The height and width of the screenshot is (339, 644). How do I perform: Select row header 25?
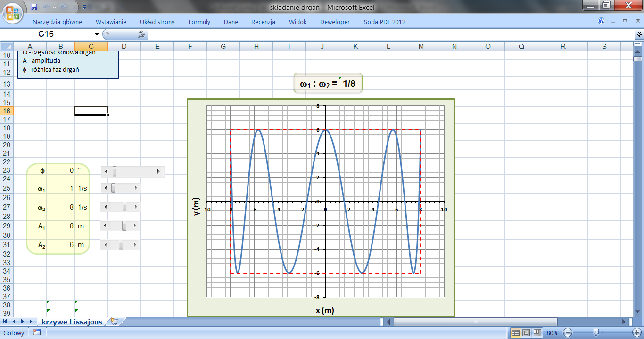pos(7,188)
